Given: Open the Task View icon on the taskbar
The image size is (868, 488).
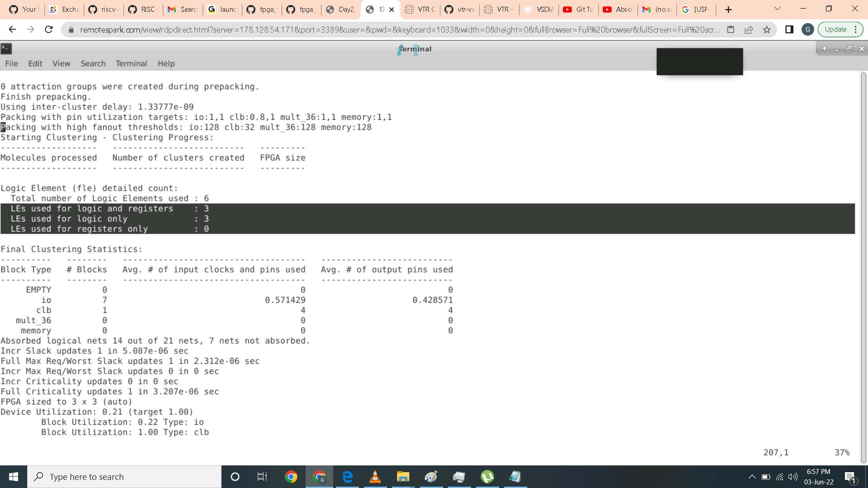Looking at the screenshot, I should click(262, 477).
